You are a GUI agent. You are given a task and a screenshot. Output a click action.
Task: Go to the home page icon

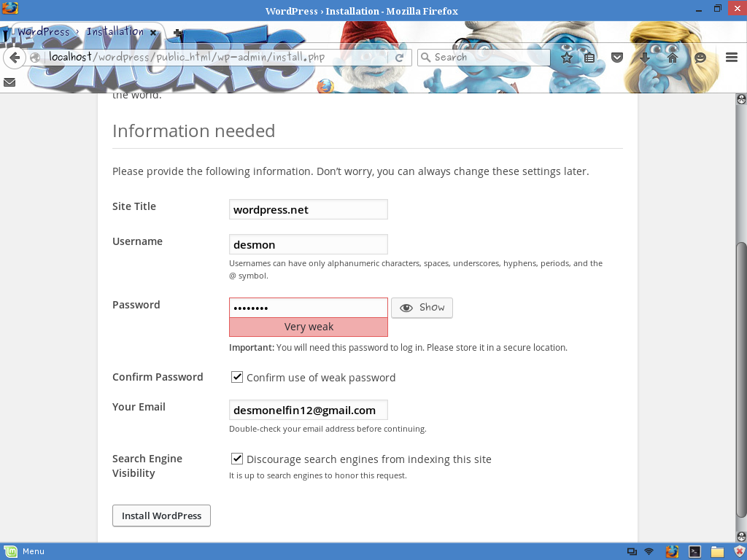672,58
